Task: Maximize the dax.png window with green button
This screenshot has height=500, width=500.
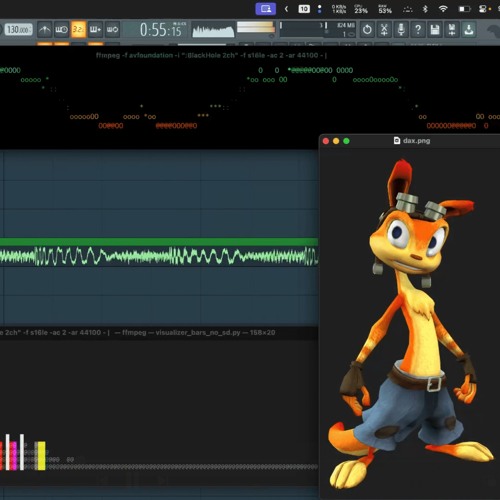Action: click(346, 141)
